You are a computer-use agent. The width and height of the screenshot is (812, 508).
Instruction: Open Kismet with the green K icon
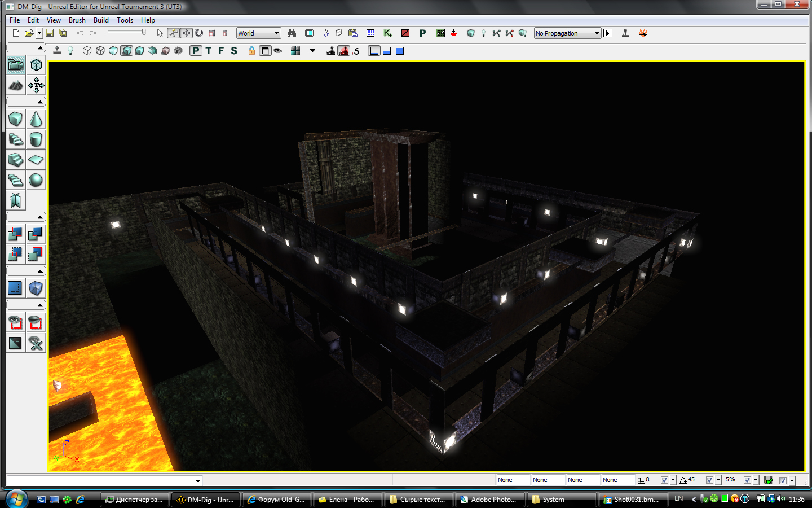[x=387, y=33]
